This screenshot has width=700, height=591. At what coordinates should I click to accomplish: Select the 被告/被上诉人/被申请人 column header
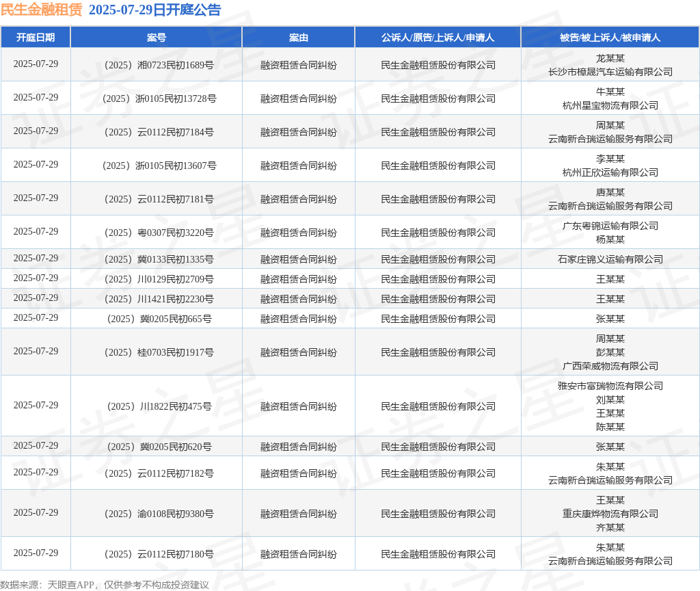610,38
